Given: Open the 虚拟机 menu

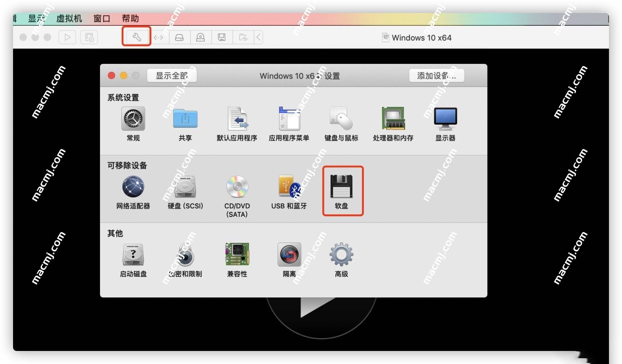Looking at the screenshot, I should coord(69,18).
